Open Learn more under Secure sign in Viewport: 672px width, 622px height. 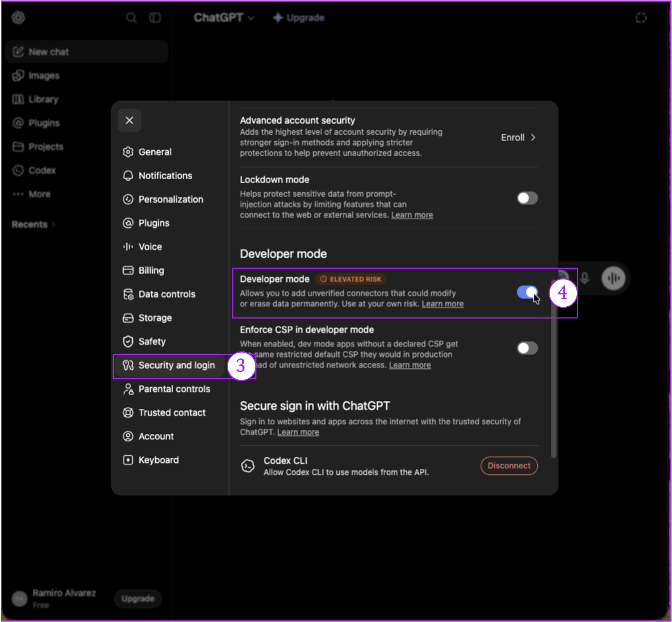tap(298, 432)
